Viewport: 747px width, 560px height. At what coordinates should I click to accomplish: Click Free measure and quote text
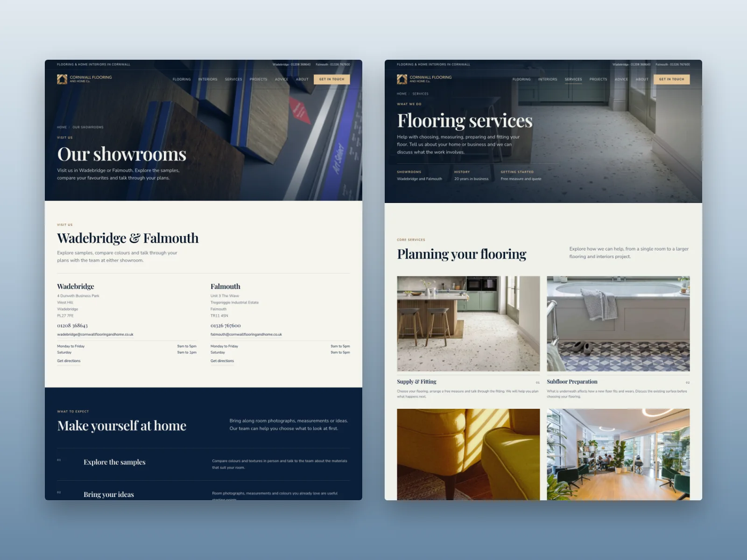point(521,179)
